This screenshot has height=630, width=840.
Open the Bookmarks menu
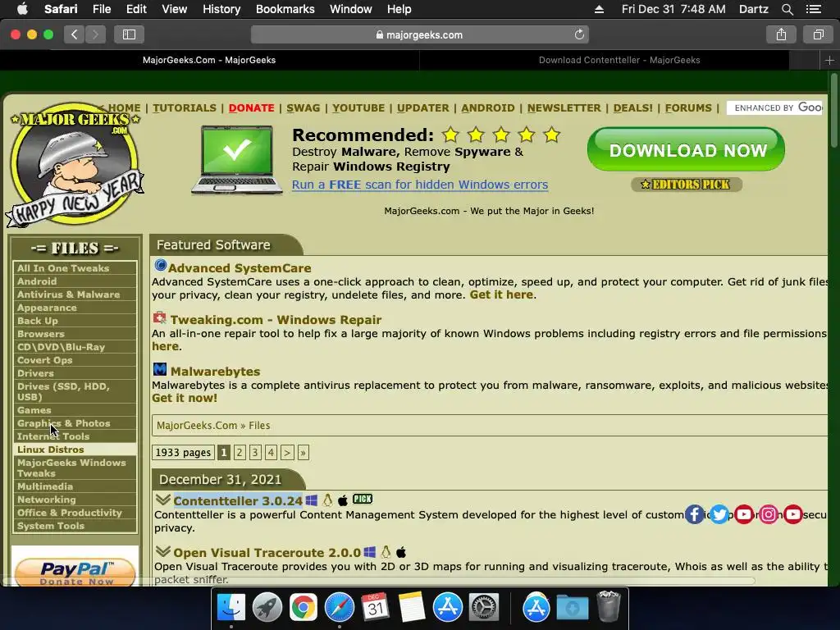[285, 9]
